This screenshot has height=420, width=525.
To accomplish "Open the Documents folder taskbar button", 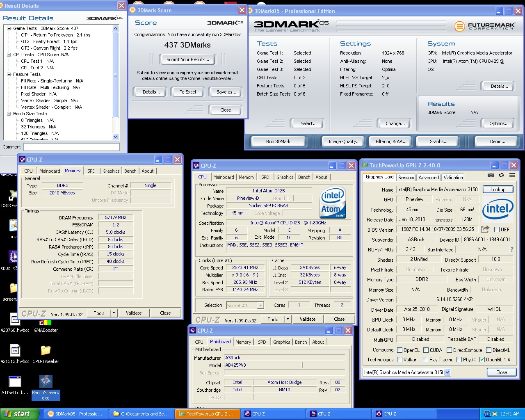I will 141,414.
